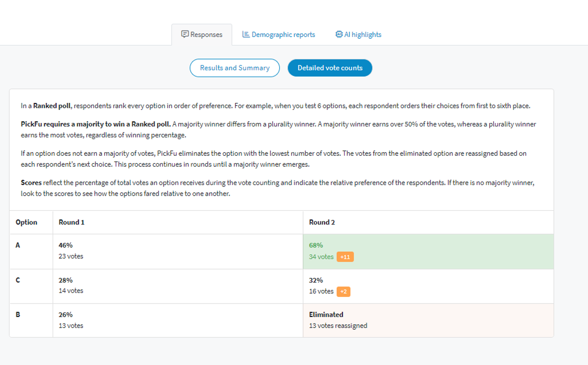Click the Eliminated status text
Image resolution: width=588 pixels, height=365 pixels.
point(326,315)
